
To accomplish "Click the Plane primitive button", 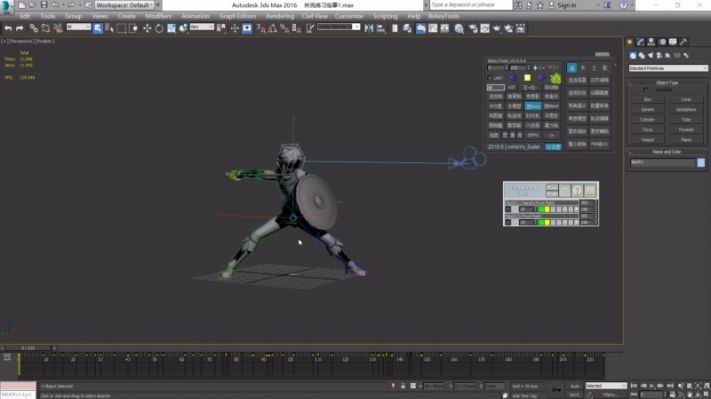I will pyautogui.click(x=686, y=140).
